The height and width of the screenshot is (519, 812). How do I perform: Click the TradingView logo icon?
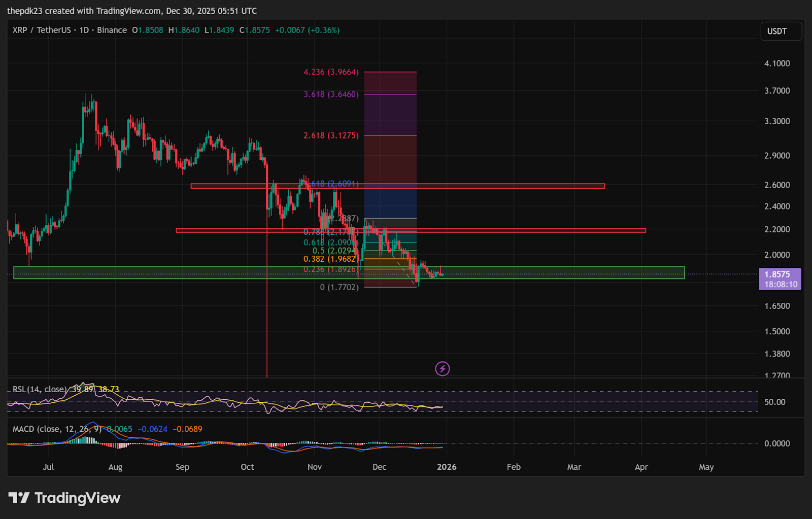[x=19, y=498]
